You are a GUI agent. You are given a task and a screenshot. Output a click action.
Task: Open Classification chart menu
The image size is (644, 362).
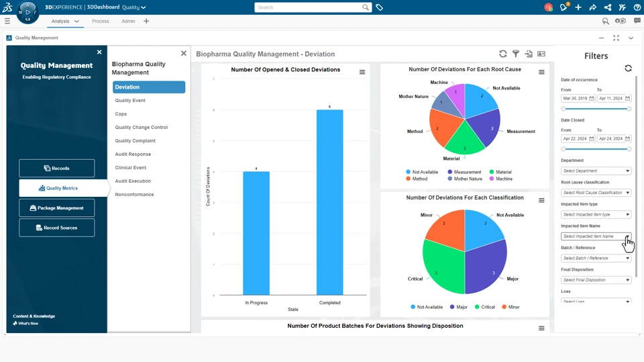coord(541,200)
